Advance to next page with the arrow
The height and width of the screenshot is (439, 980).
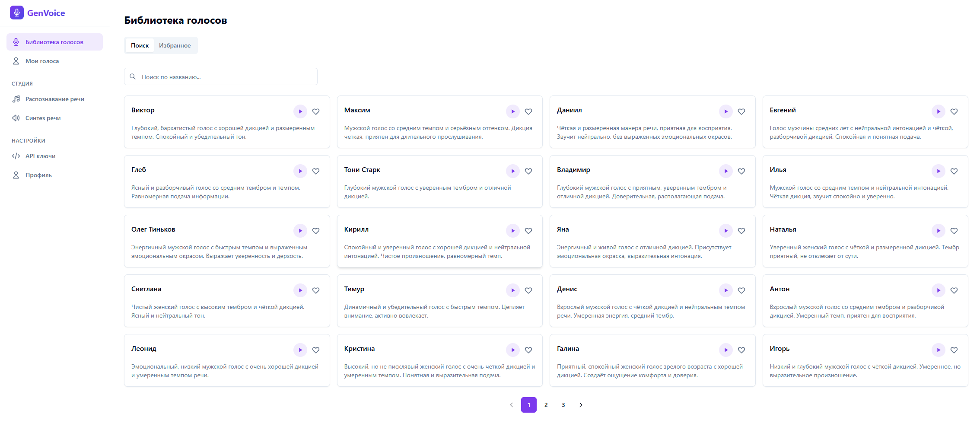[x=581, y=405]
